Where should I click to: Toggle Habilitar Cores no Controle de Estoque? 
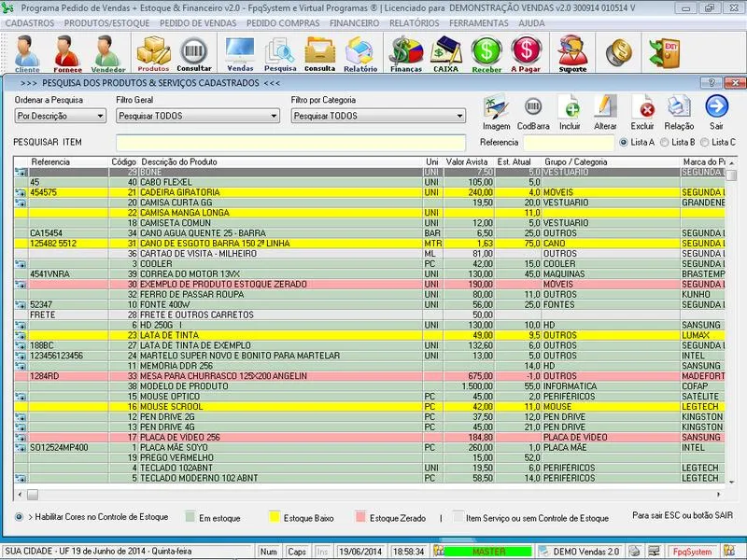tap(20, 516)
